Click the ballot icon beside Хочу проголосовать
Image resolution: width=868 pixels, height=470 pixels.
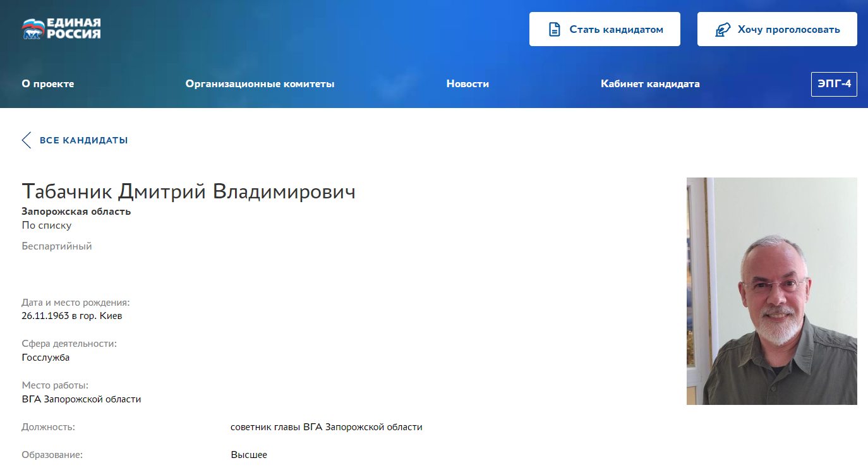click(723, 30)
